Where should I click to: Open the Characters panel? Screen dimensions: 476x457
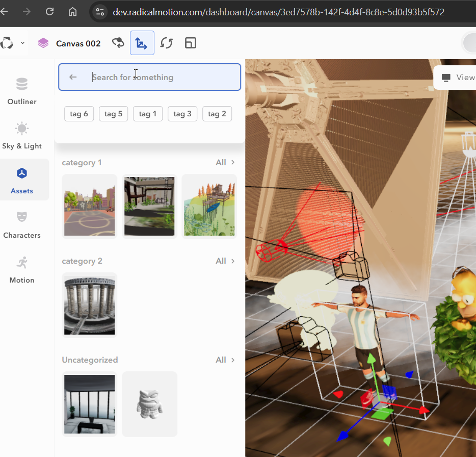tap(22, 224)
